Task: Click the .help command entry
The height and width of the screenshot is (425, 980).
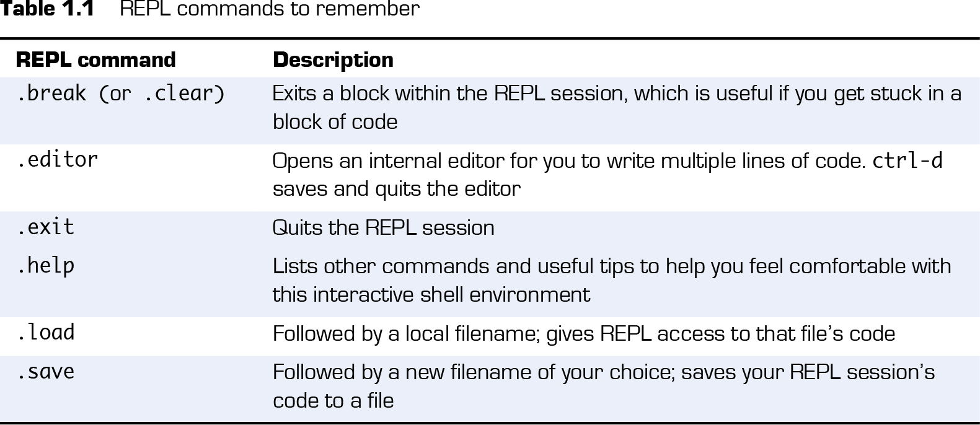Action: point(45,266)
